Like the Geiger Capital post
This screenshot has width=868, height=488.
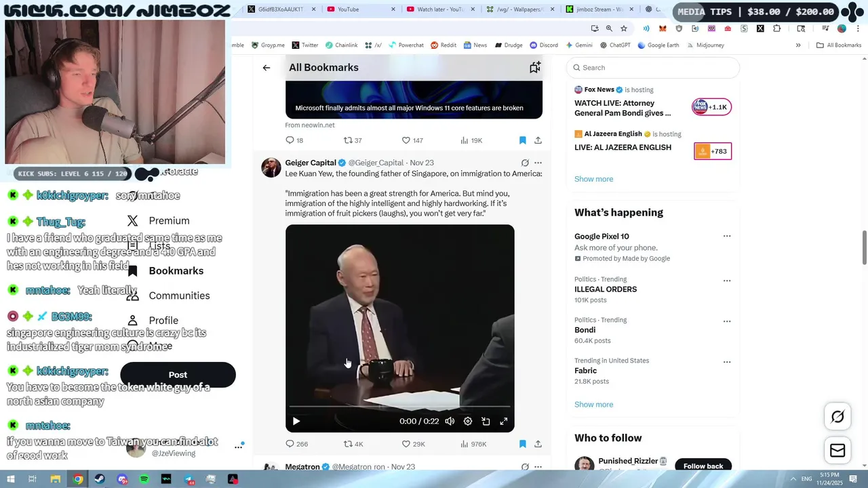(x=413, y=444)
